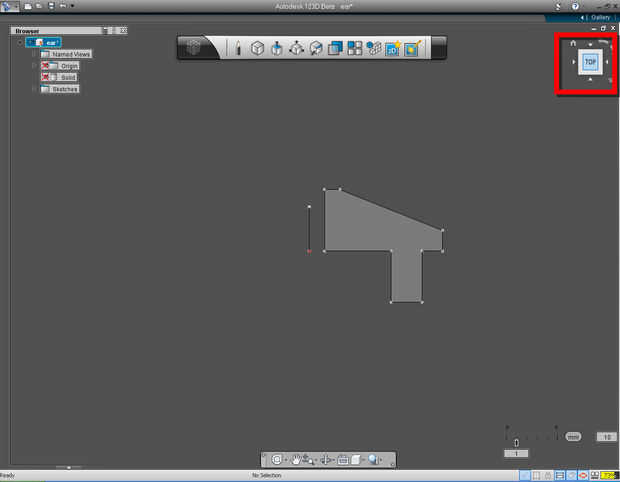The image size is (620, 482).
Task: Rotate view using view cube's right arrow
Action: (607, 62)
